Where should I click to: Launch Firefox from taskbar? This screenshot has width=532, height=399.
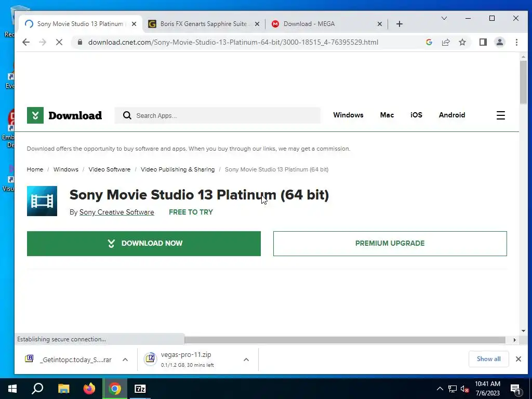tap(89, 389)
